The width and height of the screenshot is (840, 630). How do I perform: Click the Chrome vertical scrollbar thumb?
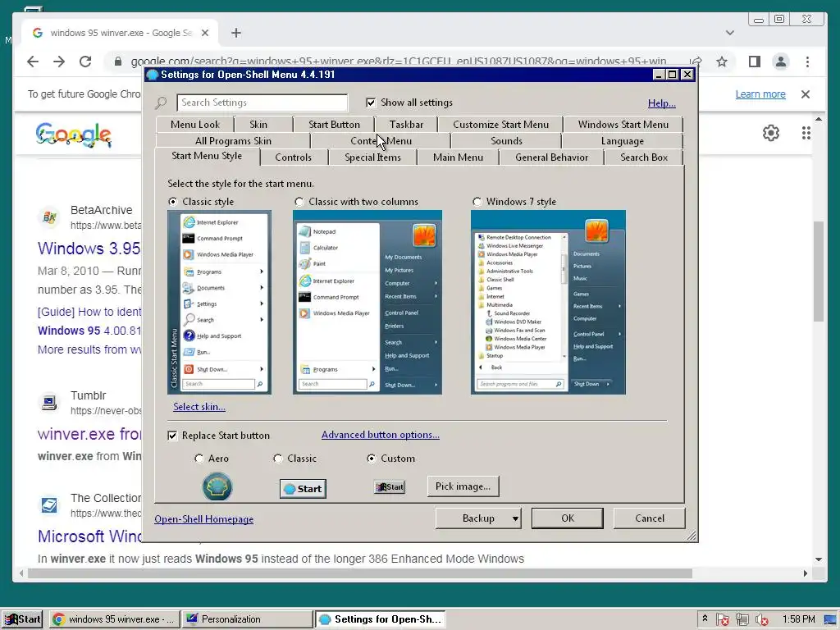818,271
